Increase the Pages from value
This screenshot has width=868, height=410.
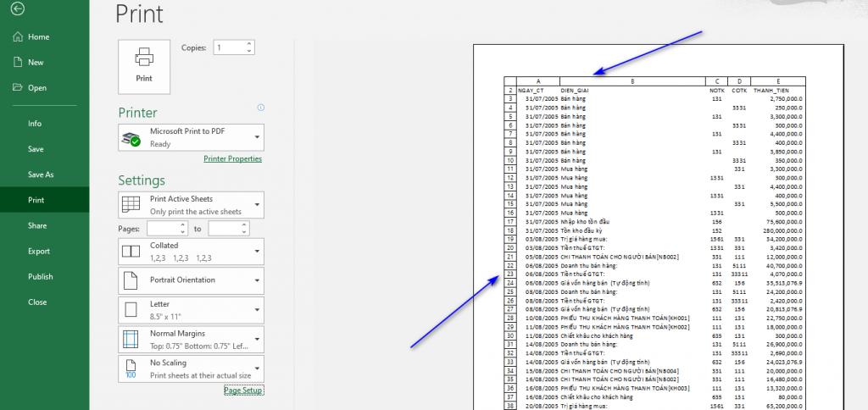pyautogui.click(x=184, y=224)
